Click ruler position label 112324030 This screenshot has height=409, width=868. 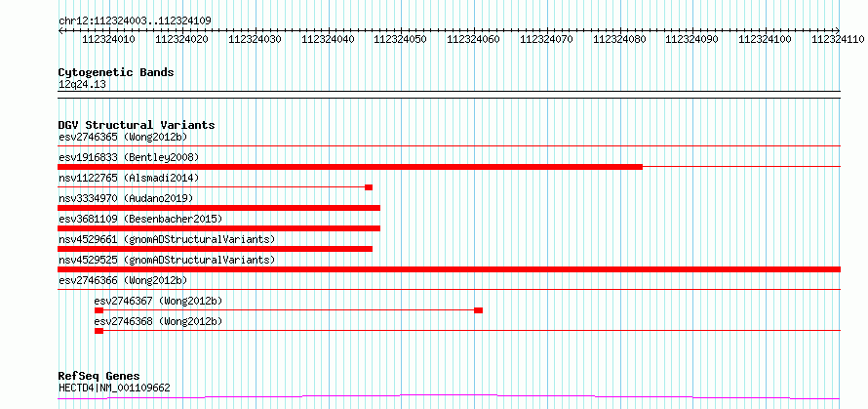pos(256,39)
